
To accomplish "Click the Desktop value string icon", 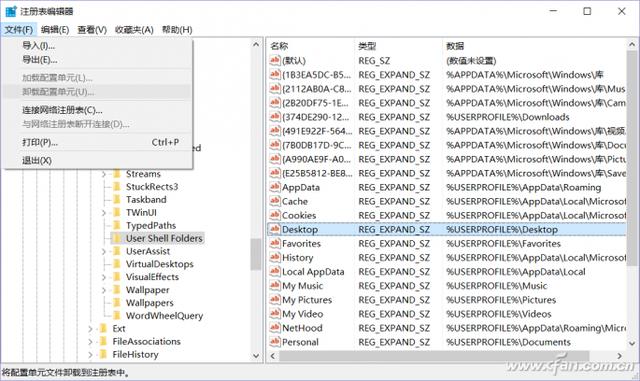I will pyautogui.click(x=275, y=229).
